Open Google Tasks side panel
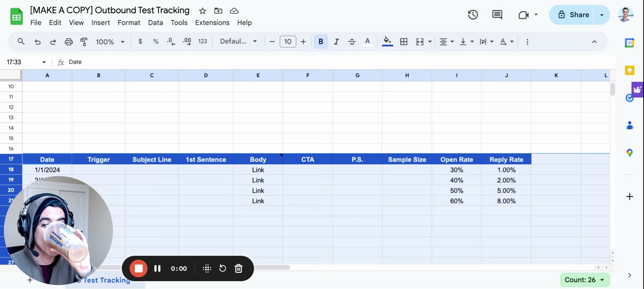The height and width of the screenshot is (289, 644). pos(630,98)
